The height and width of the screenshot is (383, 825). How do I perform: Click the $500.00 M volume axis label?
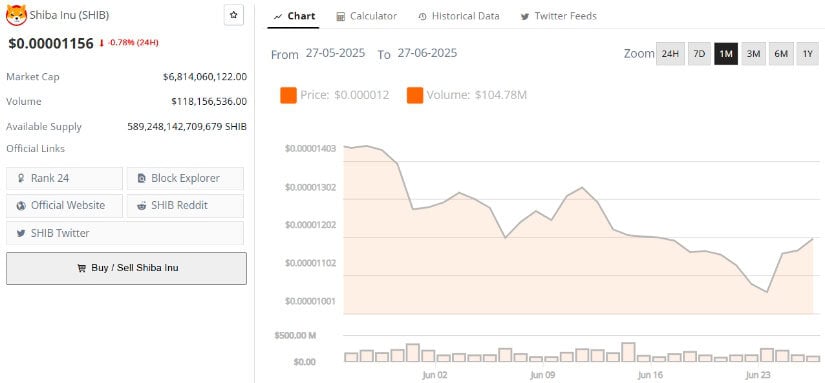(295, 336)
